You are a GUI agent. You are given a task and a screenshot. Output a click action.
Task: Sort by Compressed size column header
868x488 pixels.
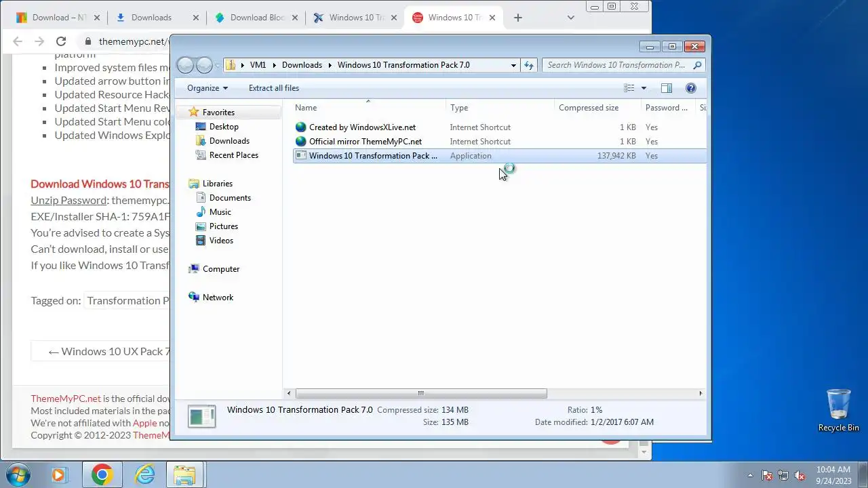point(597,108)
